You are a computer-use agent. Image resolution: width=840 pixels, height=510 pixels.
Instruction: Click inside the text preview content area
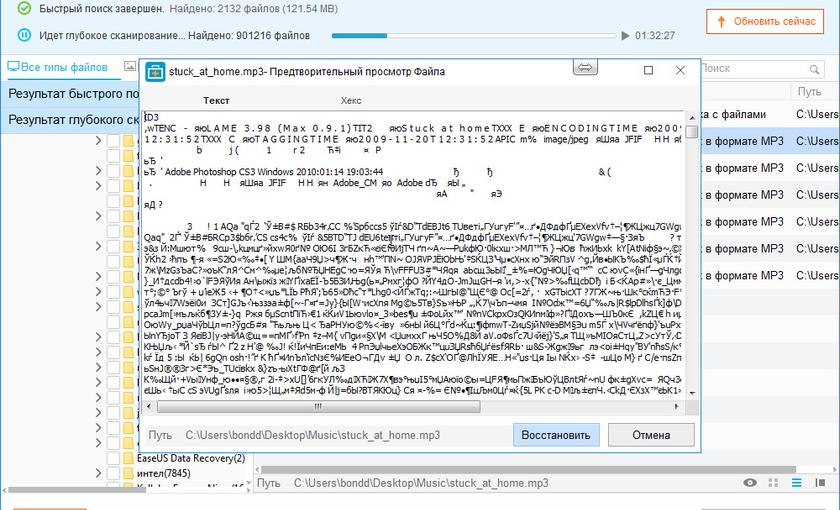414,254
